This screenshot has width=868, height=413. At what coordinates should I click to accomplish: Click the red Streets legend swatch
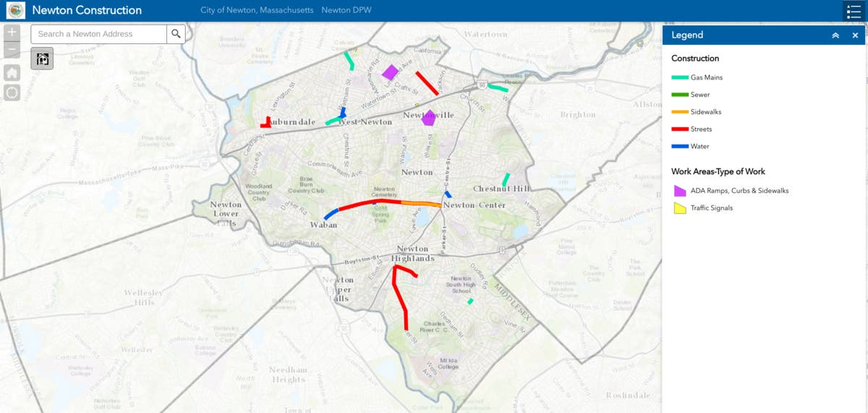tap(680, 129)
